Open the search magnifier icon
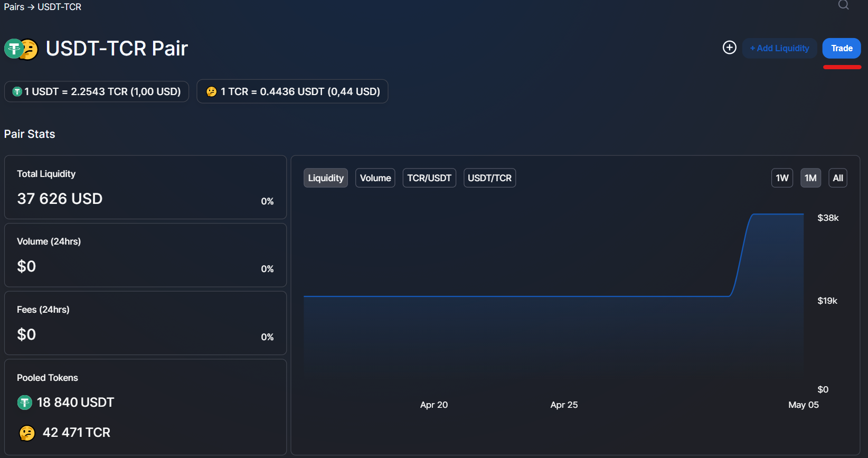Viewport: 868px width, 458px height. tap(844, 5)
